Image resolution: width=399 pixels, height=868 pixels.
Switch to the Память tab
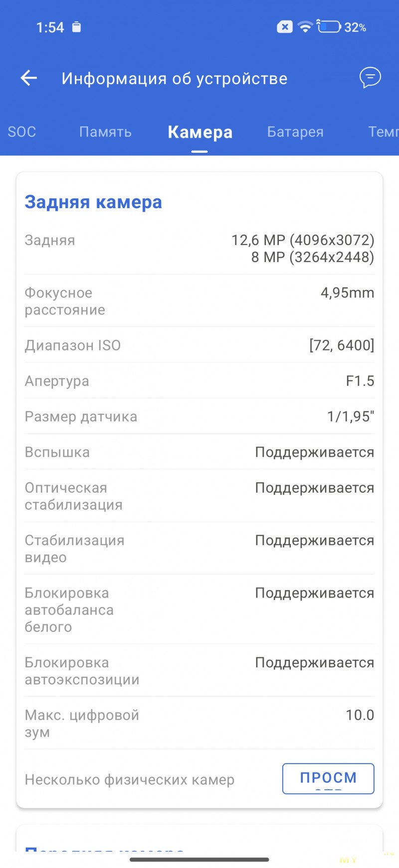pyautogui.click(x=105, y=132)
